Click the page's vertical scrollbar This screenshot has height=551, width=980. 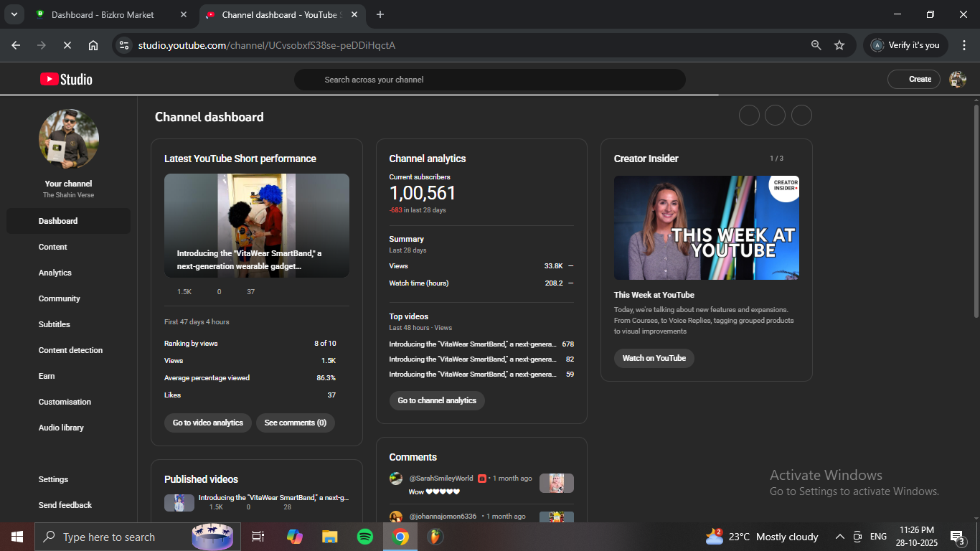pos(976,208)
